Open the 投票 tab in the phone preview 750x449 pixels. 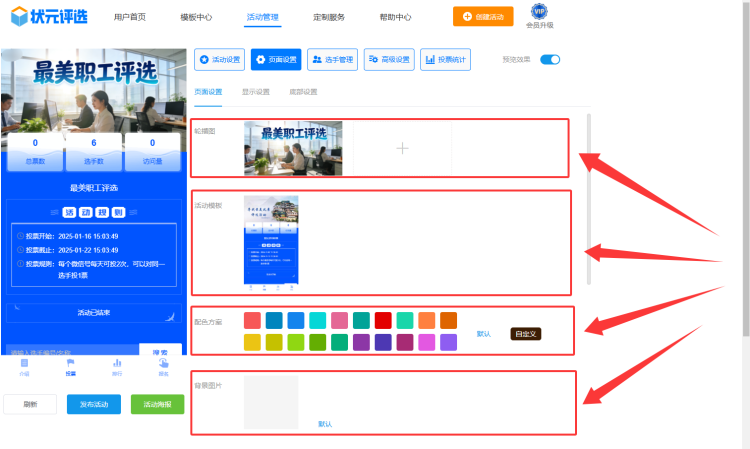click(x=71, y=367)
